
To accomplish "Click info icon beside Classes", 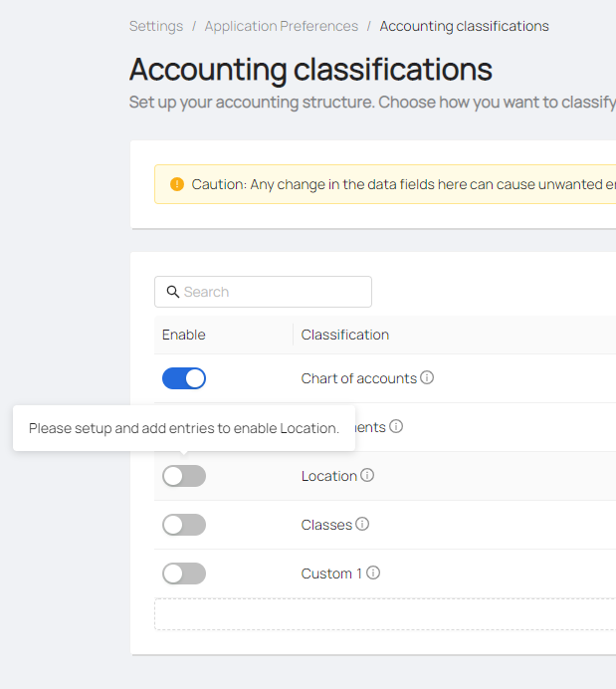I will pos(362,525).
